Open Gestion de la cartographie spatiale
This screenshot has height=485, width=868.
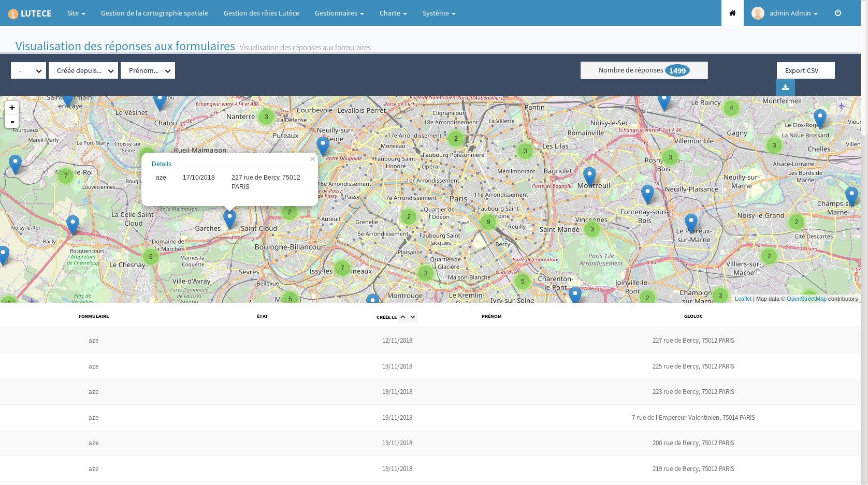[x=154, y=13]
